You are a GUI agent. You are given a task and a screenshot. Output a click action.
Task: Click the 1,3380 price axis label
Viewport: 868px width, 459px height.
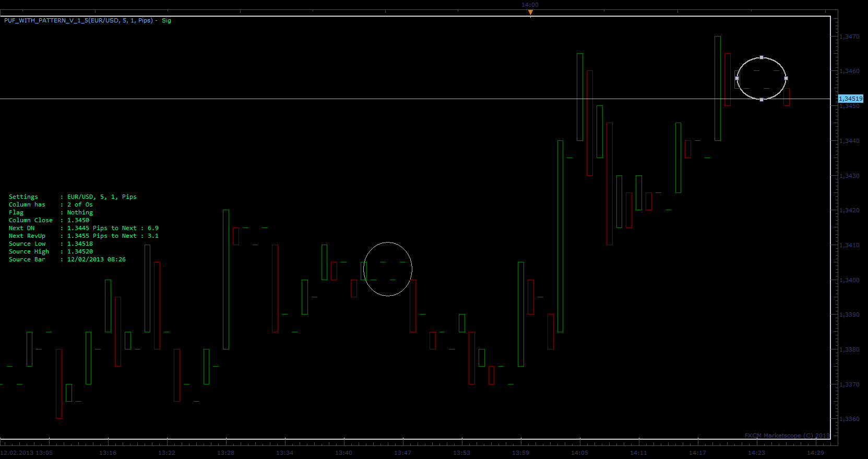coord(850,349)
